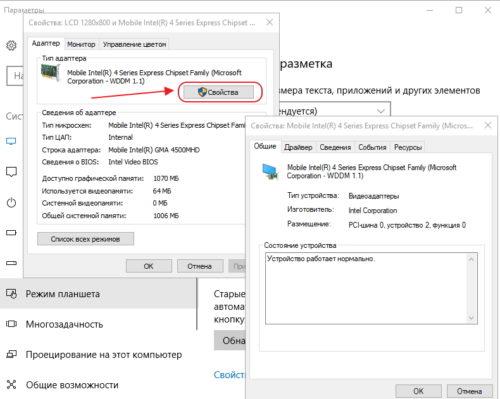Open the События tab

click(x=372, y=147)
